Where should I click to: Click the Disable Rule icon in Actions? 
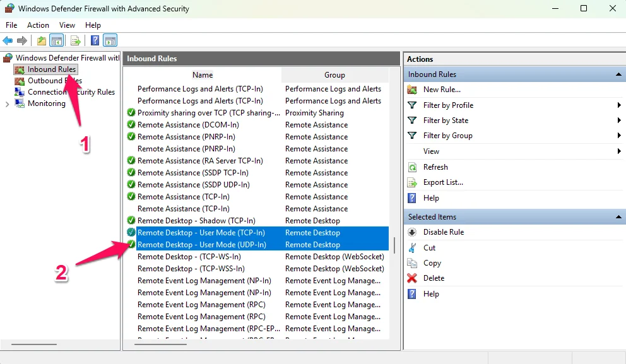click(412, 232)
